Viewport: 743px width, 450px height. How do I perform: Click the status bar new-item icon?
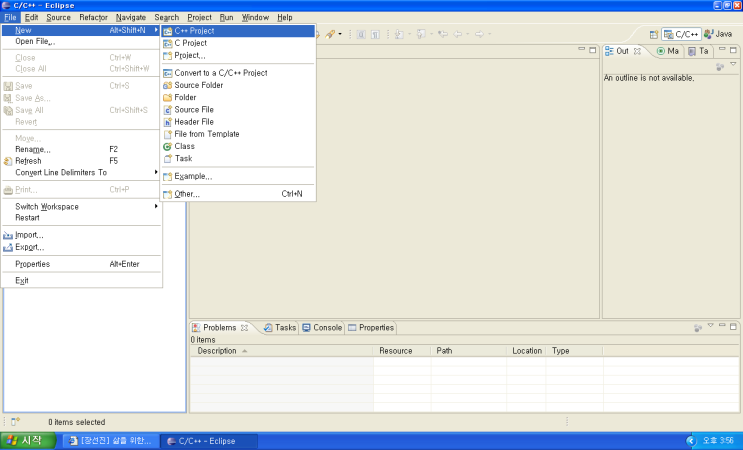click(x=15, y=421)
